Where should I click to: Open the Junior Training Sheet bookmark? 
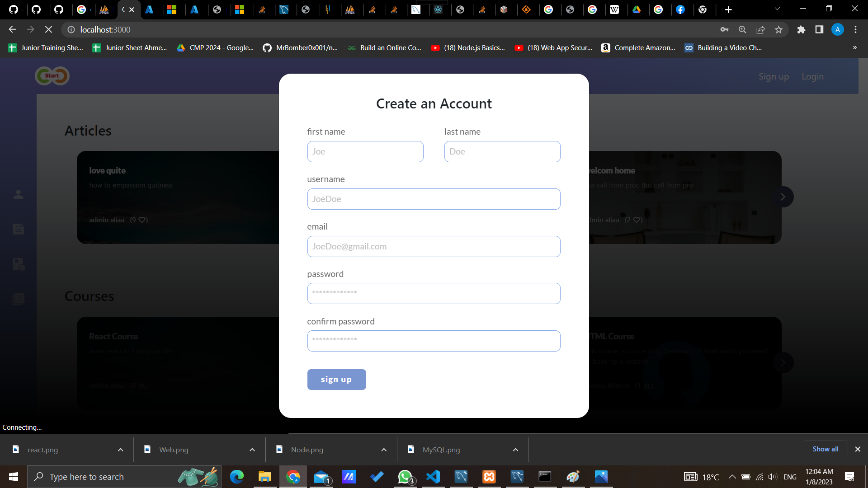click(46, 47)
